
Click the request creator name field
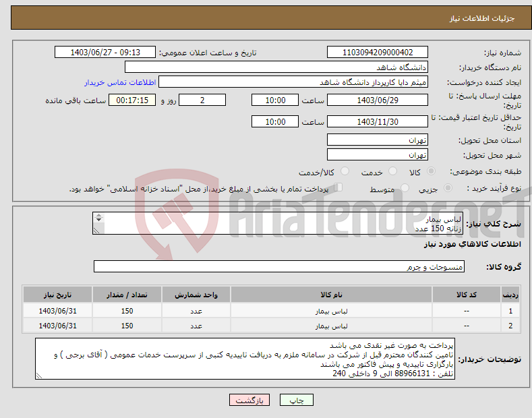pos(293,82)
